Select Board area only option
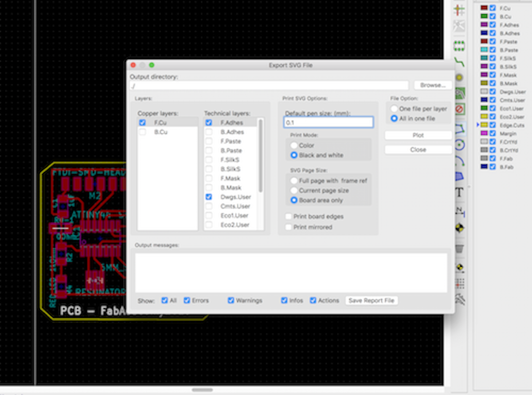532x395 pixels. pyautogui.click(x=293, y=200)
